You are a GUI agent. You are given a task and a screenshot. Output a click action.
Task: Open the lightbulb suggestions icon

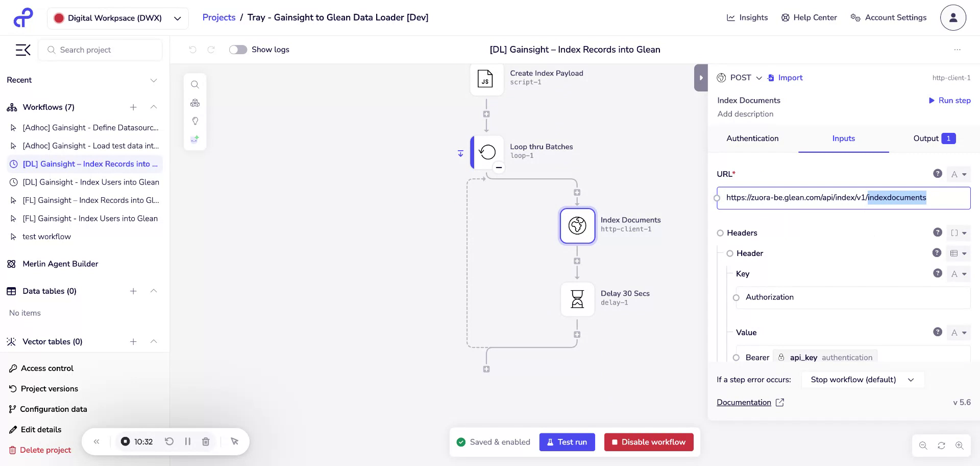point(195,121)
